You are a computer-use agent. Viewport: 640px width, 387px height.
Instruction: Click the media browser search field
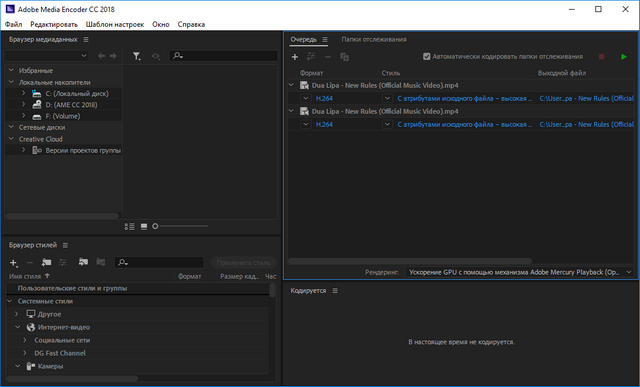point(224,56)
